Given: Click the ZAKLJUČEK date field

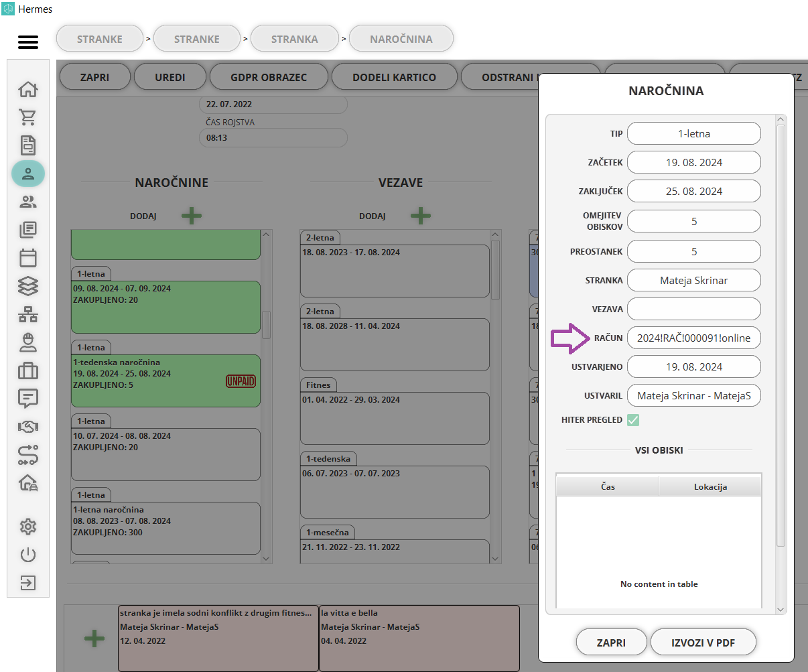Looking at the screenshot, I should [x=694, y=191].
